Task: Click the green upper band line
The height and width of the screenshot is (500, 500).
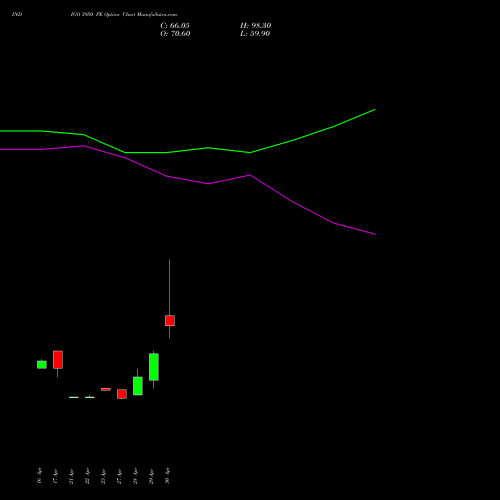Action: [x=187, y=150]
